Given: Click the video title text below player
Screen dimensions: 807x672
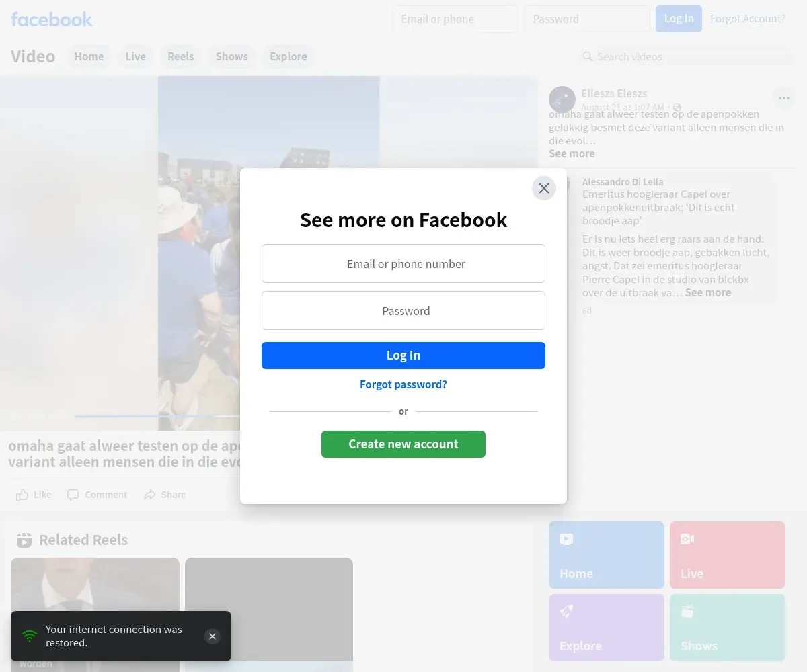Looking at the screenshot, I should click(x=124, y=454).
